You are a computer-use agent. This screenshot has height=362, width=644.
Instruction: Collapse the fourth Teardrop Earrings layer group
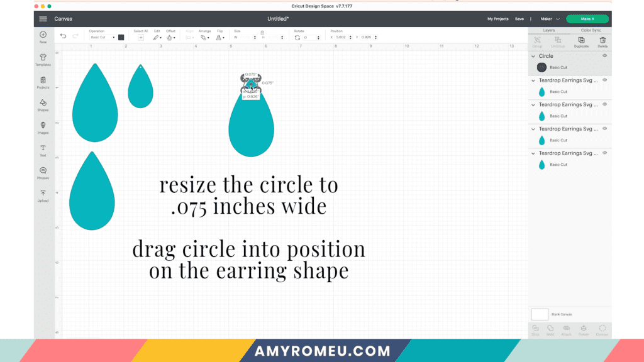533,153
